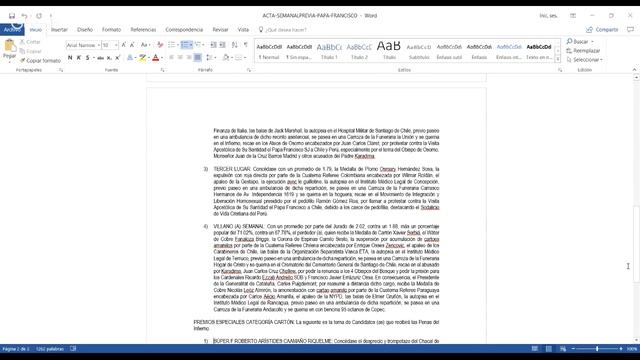
Task: Click the zoom slider in status bar
Action: (597, 349)
